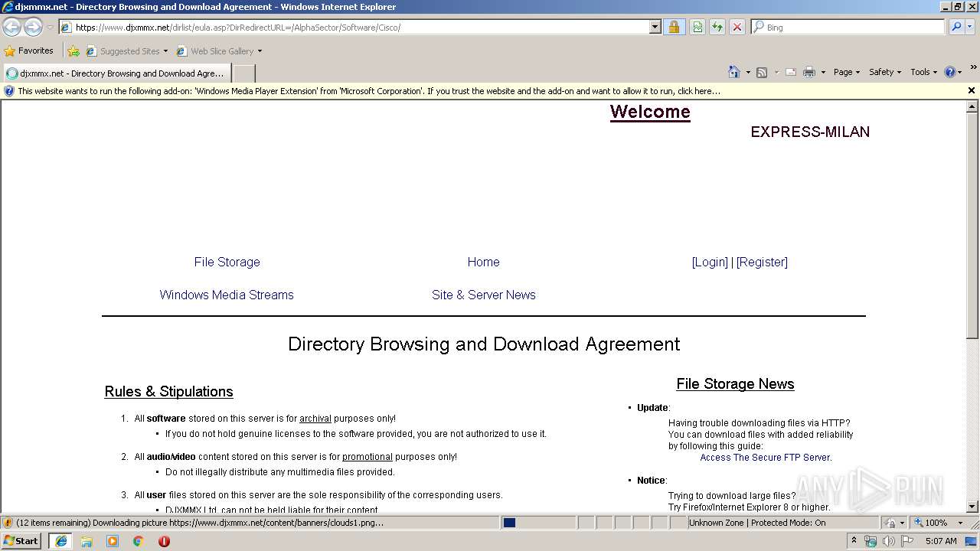The height and width of the screenshot is (551, 980).
Task: Open the Site & Server News link
Action: [x=483, y=295]
